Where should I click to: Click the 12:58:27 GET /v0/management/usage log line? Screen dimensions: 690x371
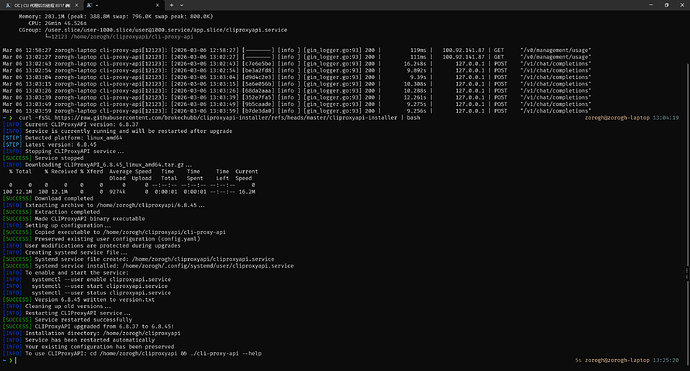point(297,50)
